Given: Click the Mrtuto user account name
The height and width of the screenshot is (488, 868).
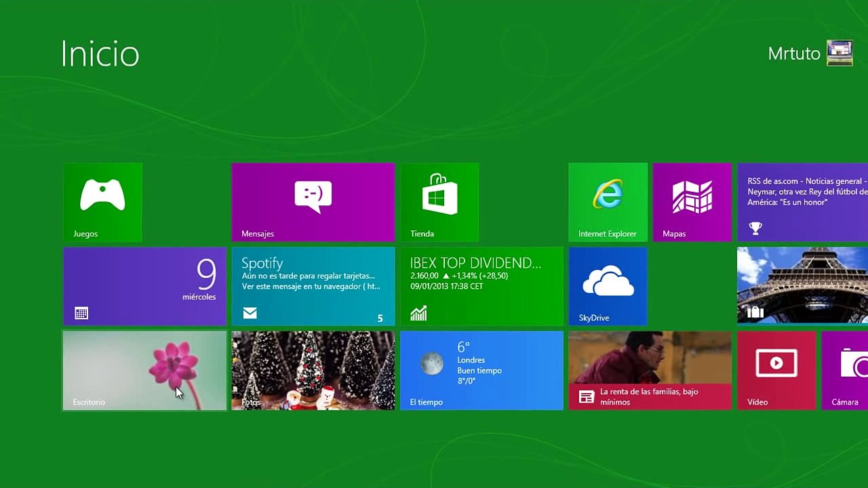Looking at the screenshot, I should point(794,54).
